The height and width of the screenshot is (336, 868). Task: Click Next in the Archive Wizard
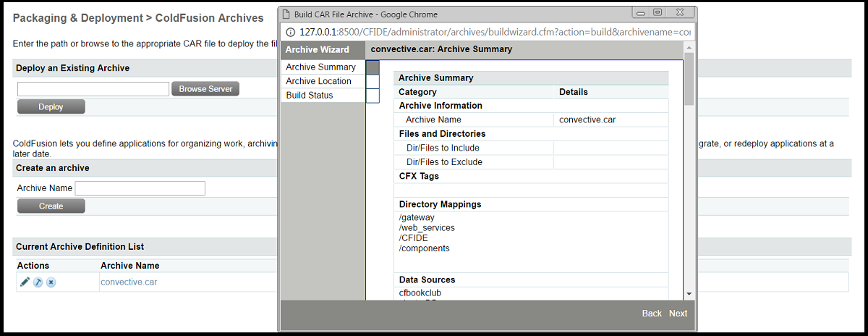coord(678,314)
